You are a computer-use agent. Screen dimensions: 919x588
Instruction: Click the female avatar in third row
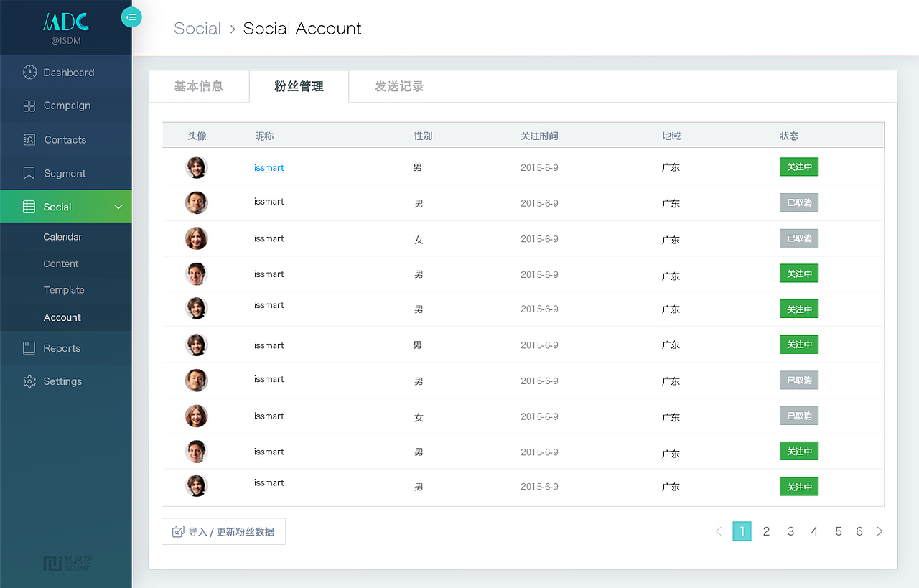point(196,238)
